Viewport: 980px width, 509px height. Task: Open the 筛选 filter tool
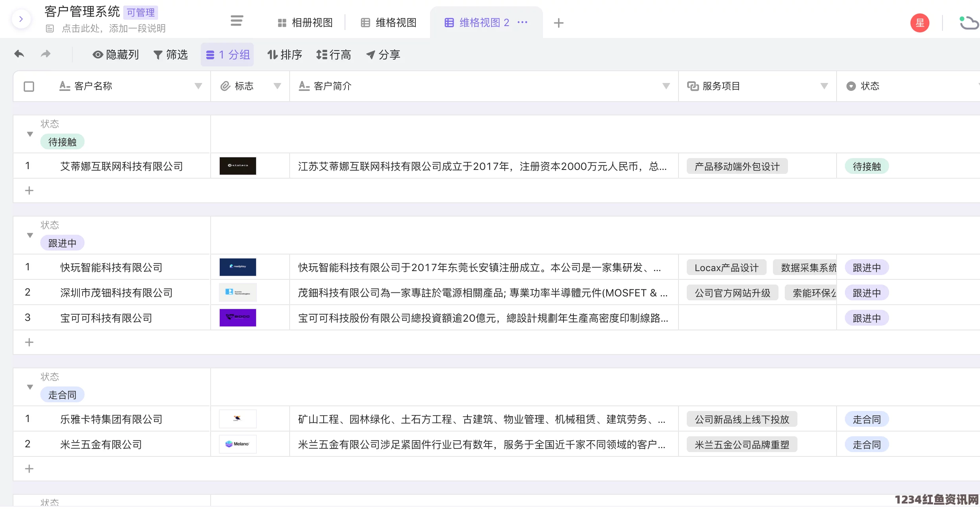click(x=170, y=55)
